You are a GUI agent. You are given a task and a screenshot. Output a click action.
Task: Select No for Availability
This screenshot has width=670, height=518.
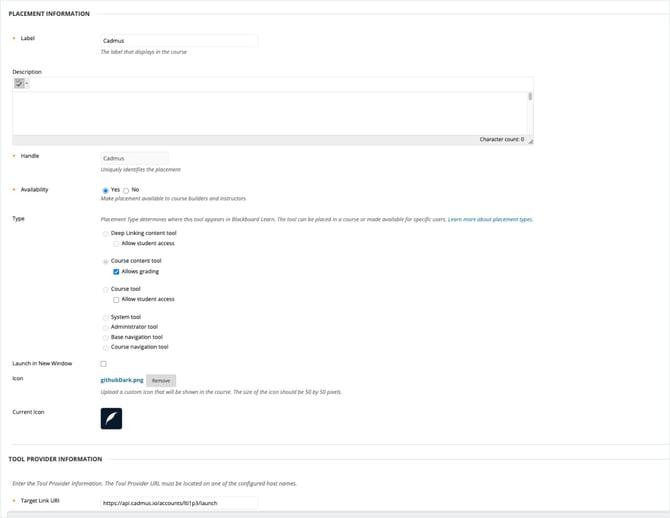[126, 189]
